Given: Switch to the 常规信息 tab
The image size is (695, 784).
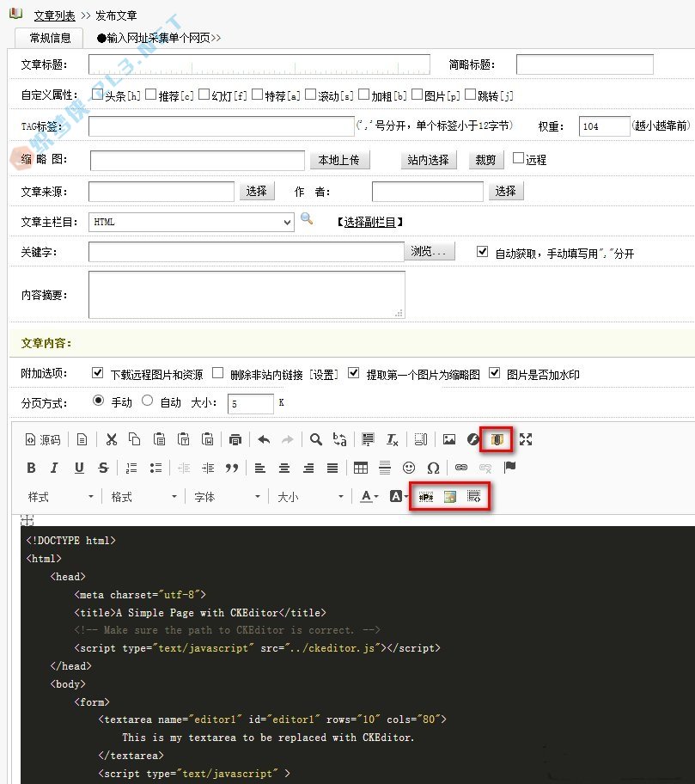Looking at the screenshot, I should click(50, 38).
